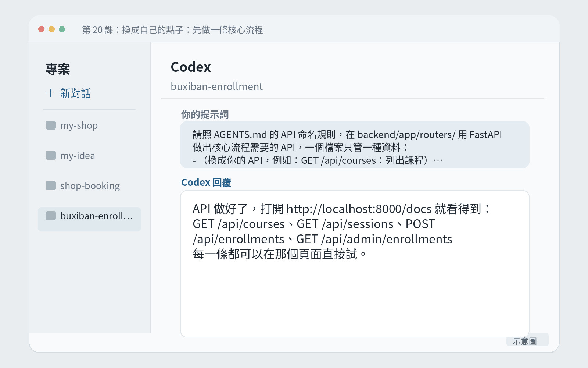588x368 pixels.
Task: Click the folder icon next to buxiban-enroll…
Action: pyautogui.click(x=51, y=216)
